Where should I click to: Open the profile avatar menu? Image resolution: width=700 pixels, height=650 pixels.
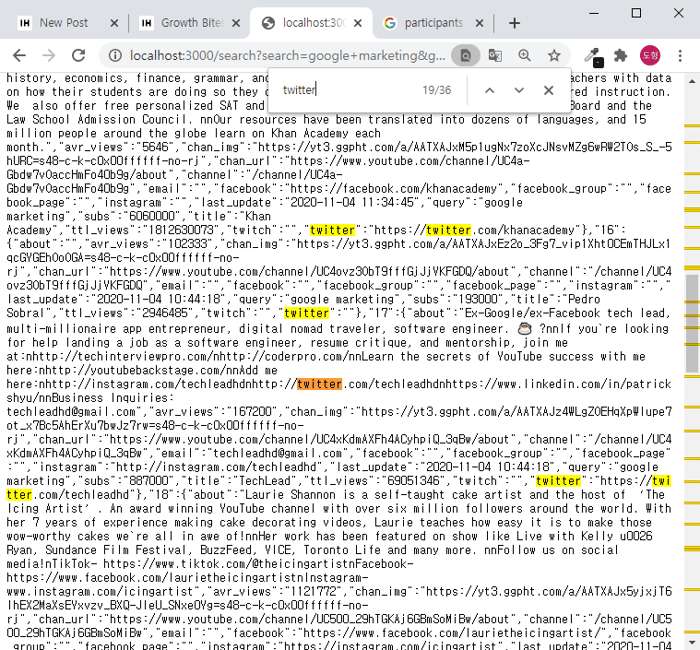point(650,56)
